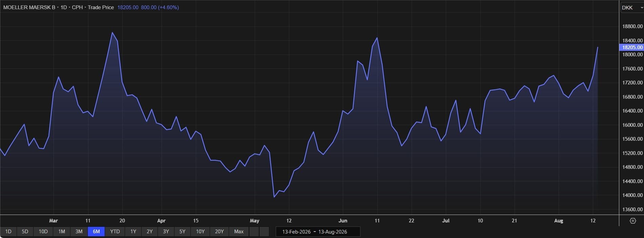Switch to the 10Y range
Viewport: 644px width, 238px height.
[200, 232]
